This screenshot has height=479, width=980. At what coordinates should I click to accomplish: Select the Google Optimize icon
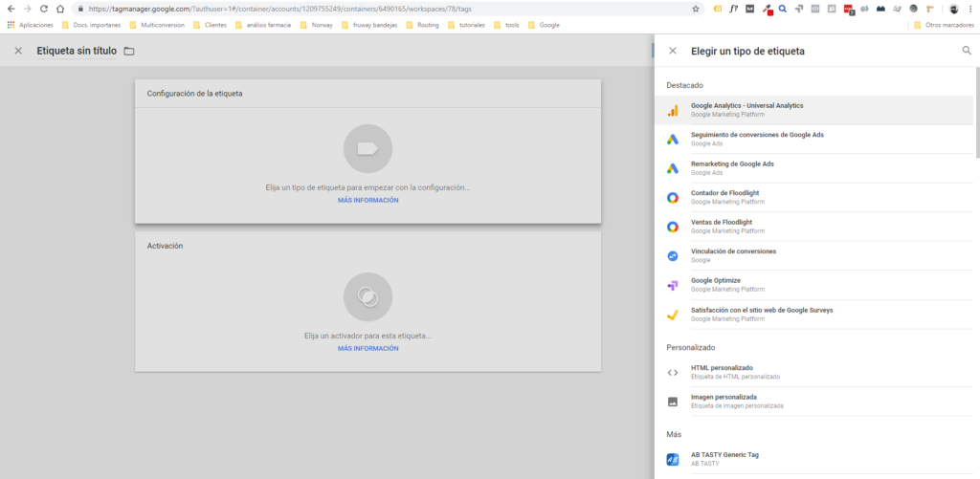[673, 286]
